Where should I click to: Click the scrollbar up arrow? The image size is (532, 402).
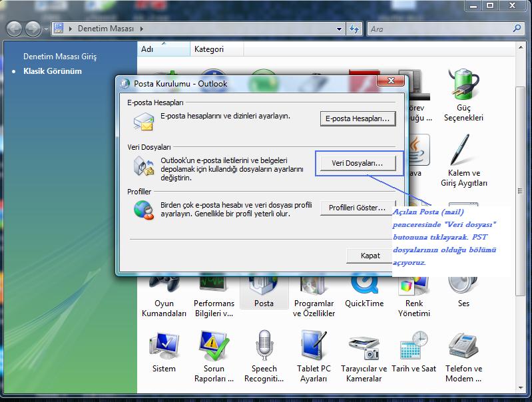[520, 48]
